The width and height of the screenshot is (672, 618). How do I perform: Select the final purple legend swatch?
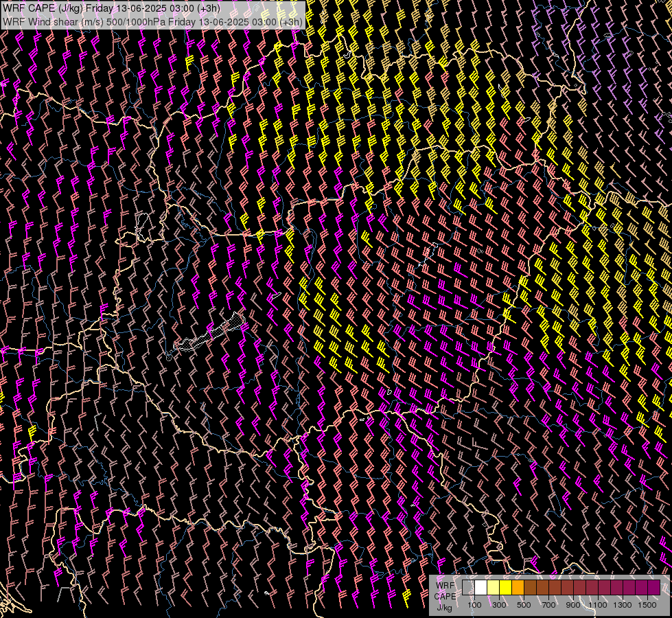pos(654,587)
